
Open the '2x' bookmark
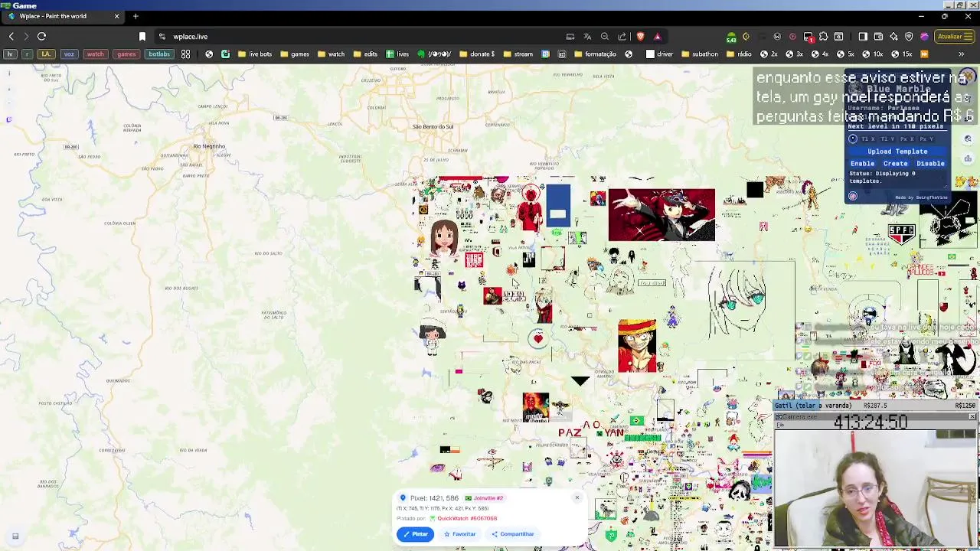coord(769,54)
